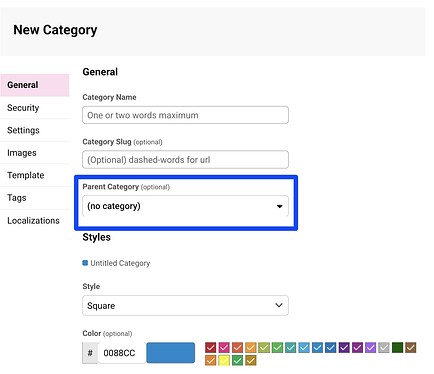Image resolution: width=434 pixels, height=374 pixels.
Task: Click the Untitled Category preview badge
Action: 116,263
